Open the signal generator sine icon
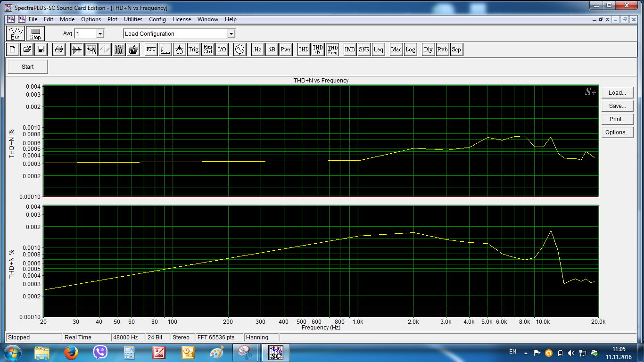 [x=240, y=49]
